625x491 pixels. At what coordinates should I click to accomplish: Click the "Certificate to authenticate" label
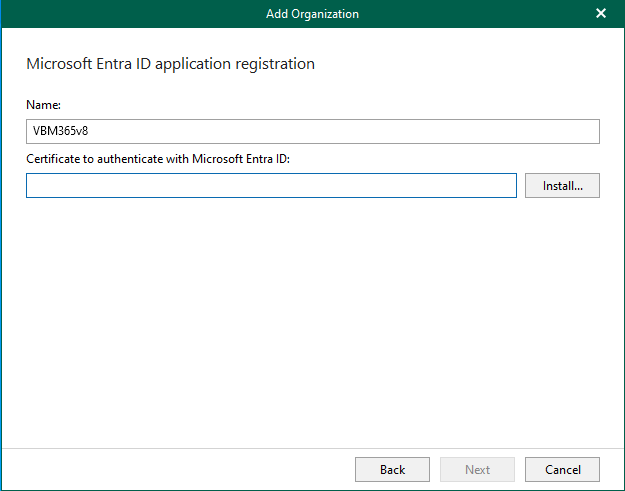point(158,157)
